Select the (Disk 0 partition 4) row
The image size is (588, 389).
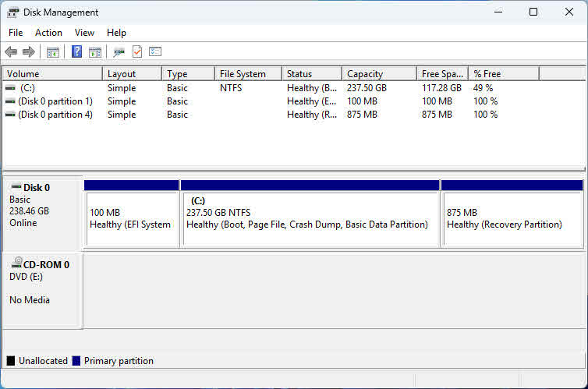(55, 115)
